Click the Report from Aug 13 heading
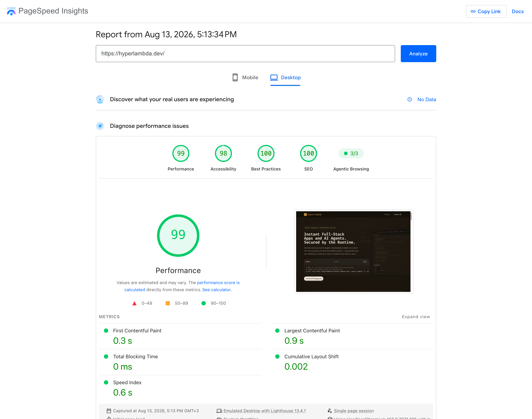The image size is (532, 419). click(x=166, y=34)
